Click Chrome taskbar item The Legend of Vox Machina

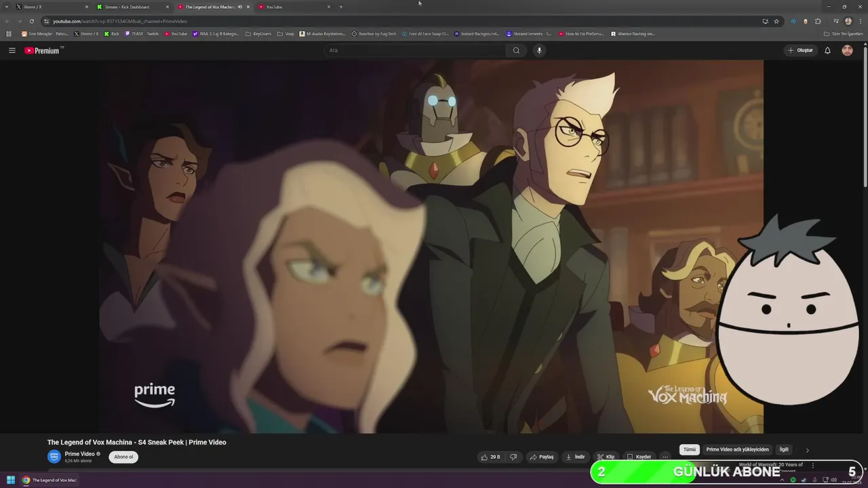tap(49, 480)
